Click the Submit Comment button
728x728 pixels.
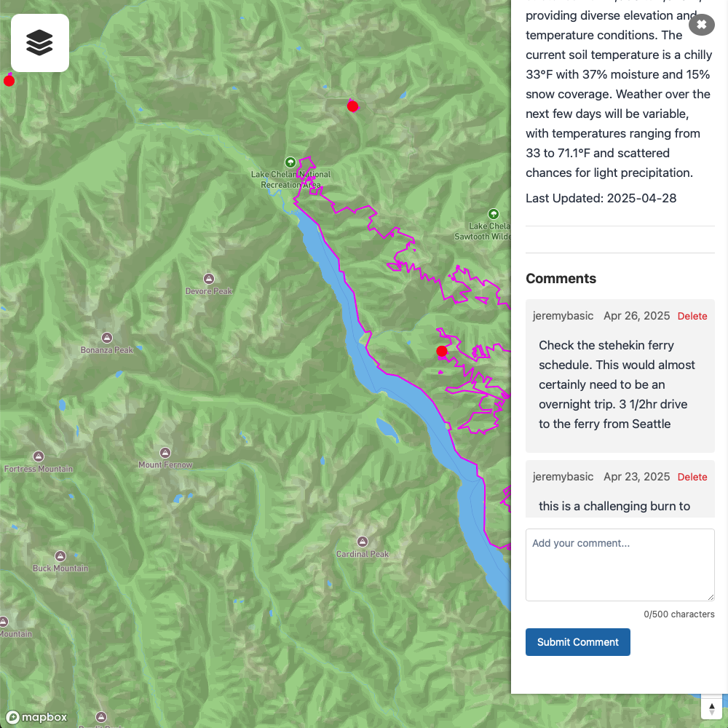point(577,642)
